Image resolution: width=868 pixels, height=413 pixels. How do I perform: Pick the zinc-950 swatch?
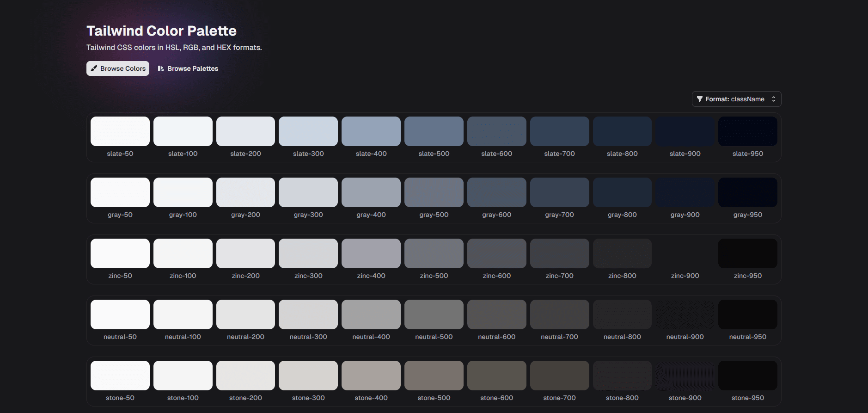point(747,253)
